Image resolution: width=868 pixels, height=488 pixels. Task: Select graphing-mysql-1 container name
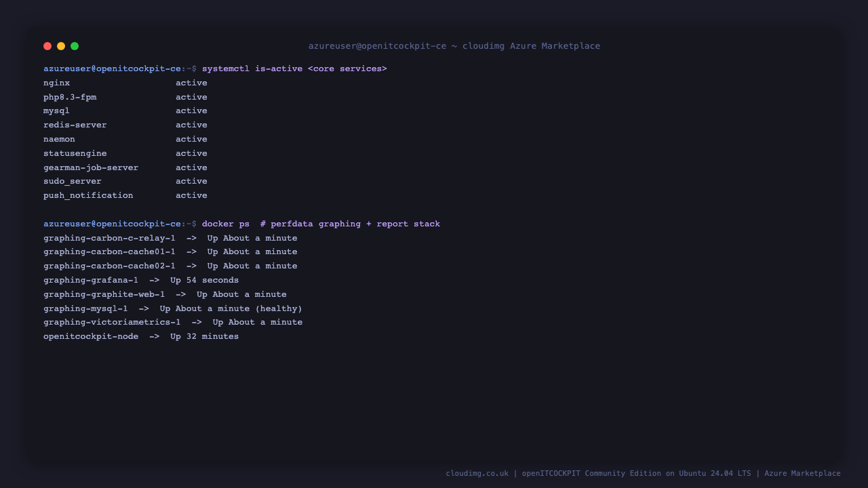click(x=85, y=308)
